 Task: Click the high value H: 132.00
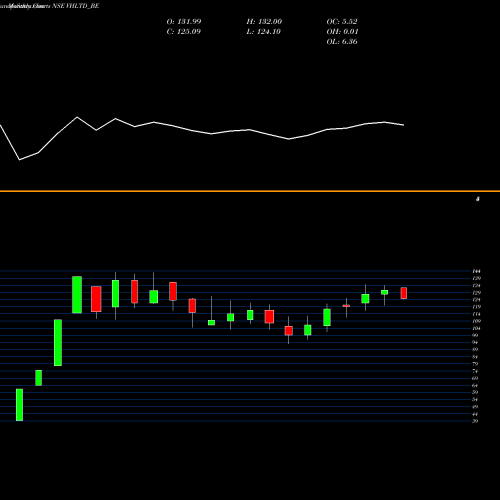264,22
